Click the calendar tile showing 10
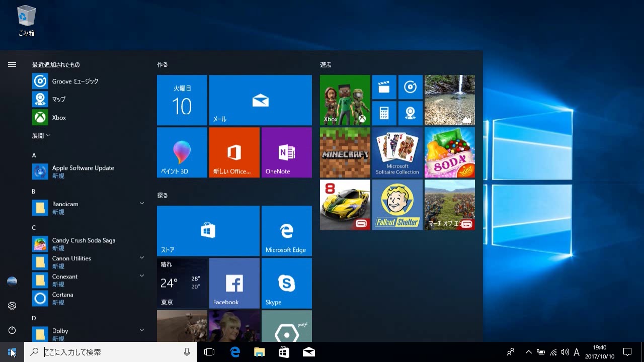Image resolution: width=644 pixels, height=362 pixels. (x=182, y=100)
